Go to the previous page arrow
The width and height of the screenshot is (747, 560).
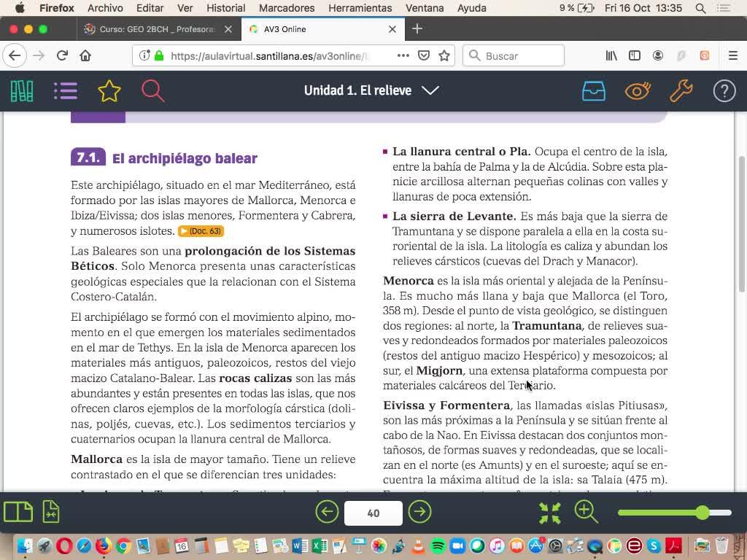click(x=327, y=512)
